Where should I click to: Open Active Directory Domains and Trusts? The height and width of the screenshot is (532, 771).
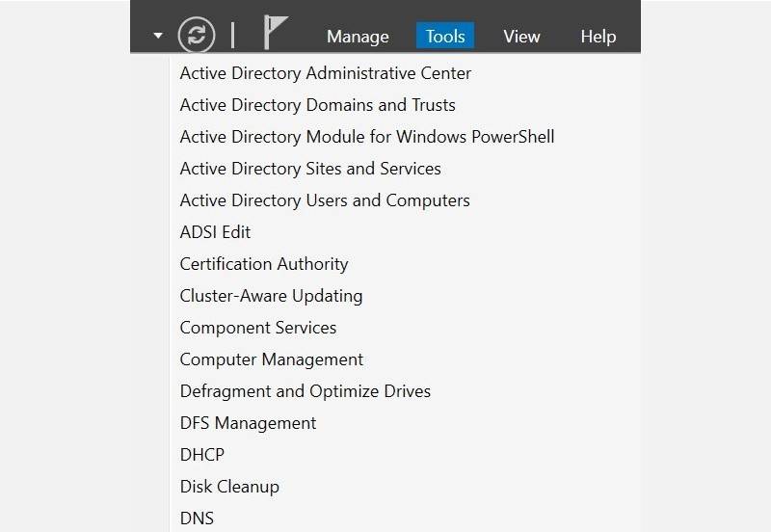318,105
